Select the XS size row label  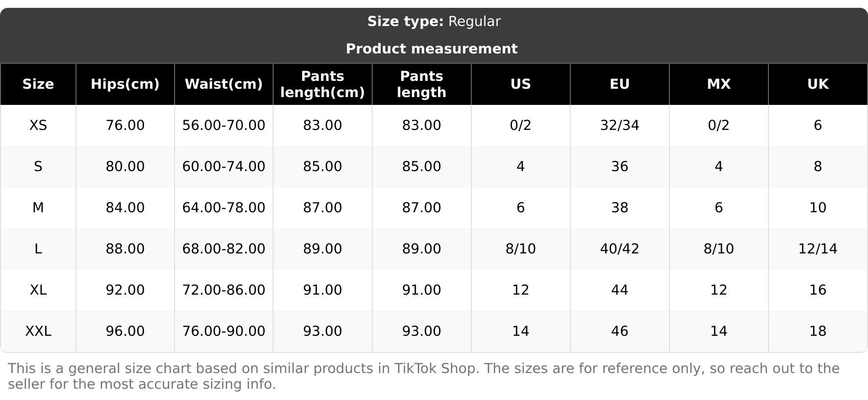(x=38, y=125)
